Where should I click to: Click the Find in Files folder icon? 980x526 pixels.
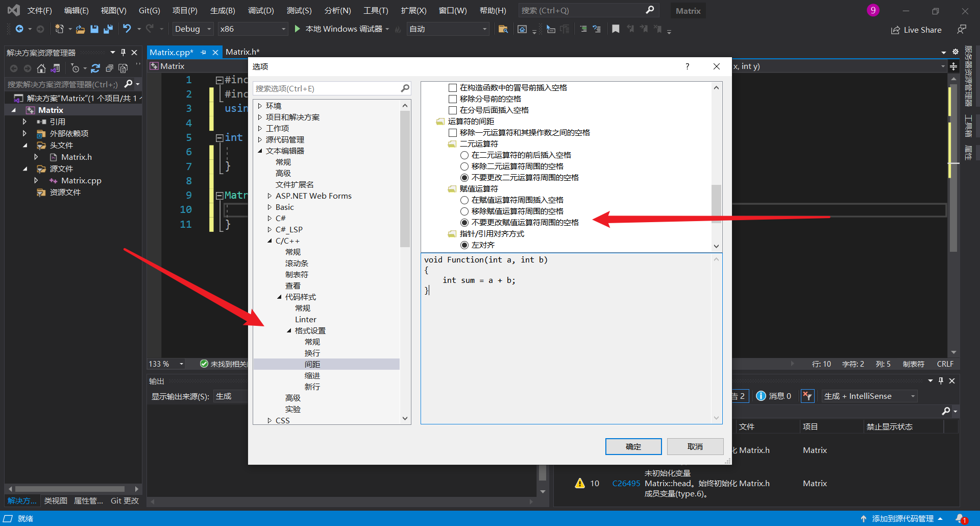(503, 29)
